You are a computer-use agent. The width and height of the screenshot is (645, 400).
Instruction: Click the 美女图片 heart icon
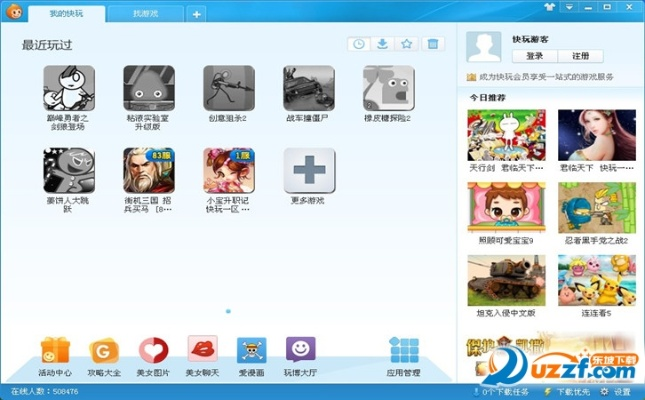click(x=153, y=350)
